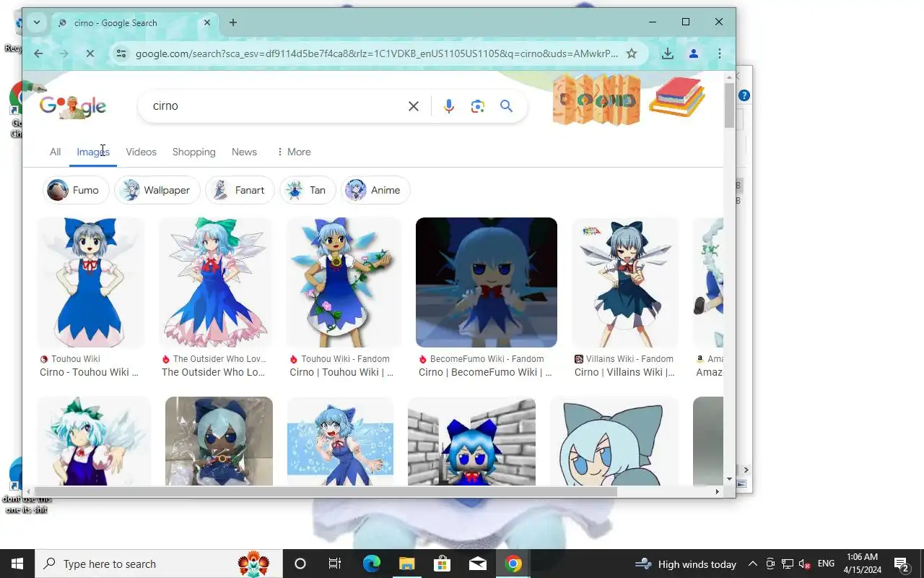Click the vertical scrollbar down arrow
924x578 pixels.
[x=729, y=479]
